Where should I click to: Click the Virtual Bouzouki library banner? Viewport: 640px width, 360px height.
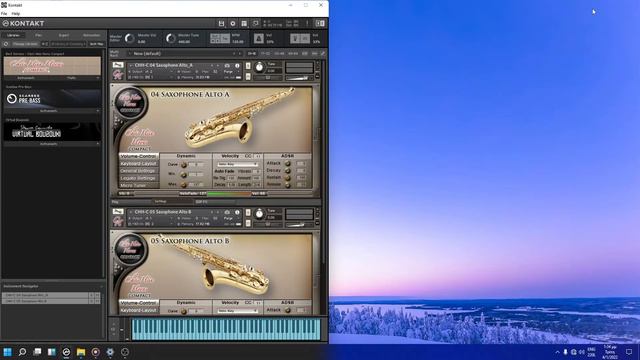pos(52,131)
